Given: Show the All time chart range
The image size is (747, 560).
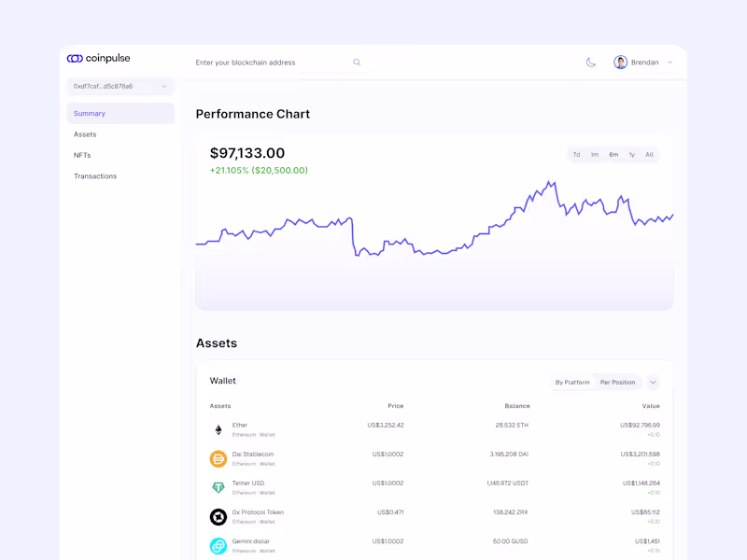Looking at the screenshot, I should pos(649,155).
